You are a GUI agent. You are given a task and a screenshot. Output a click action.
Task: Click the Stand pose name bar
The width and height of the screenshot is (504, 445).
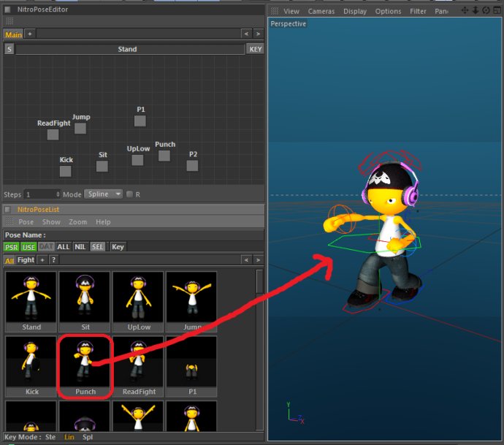(x=130, y=49)
